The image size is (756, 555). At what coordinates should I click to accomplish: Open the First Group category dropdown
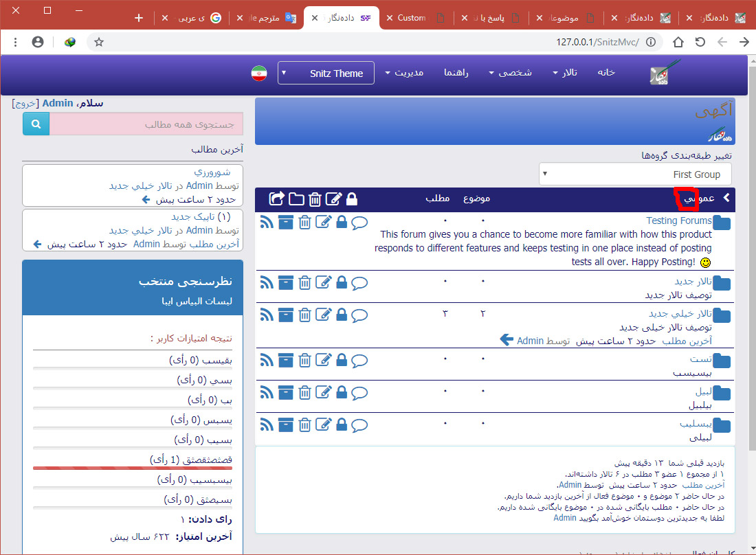point(635,174)
